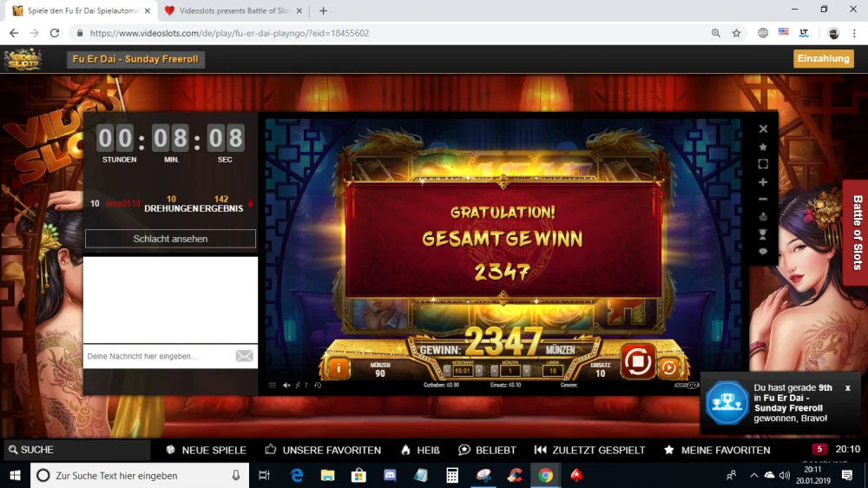Open the AdBlock Plus extension
This screenshot has height=488, width=868.
[763, 33]
